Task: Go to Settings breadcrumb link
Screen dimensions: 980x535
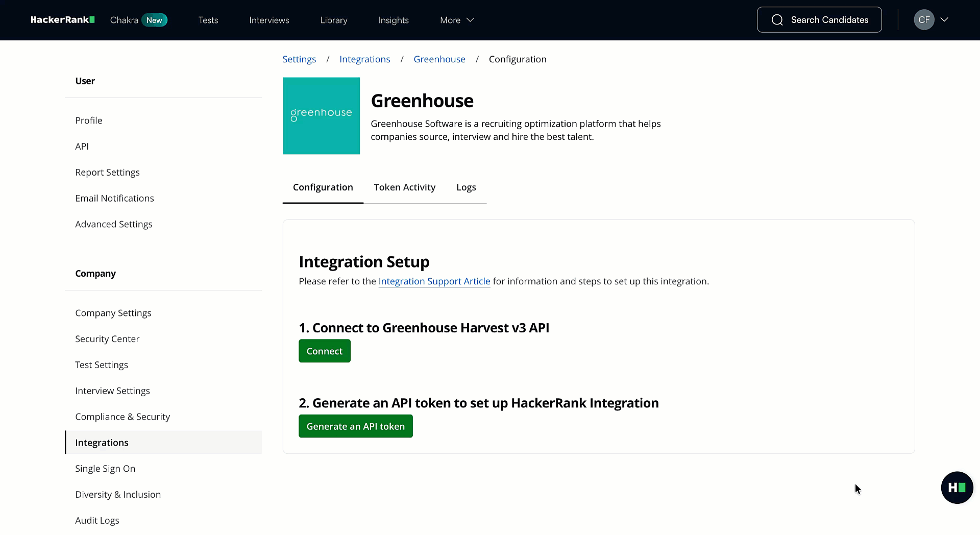Action: pyautogui.click(x=299, y=59)
